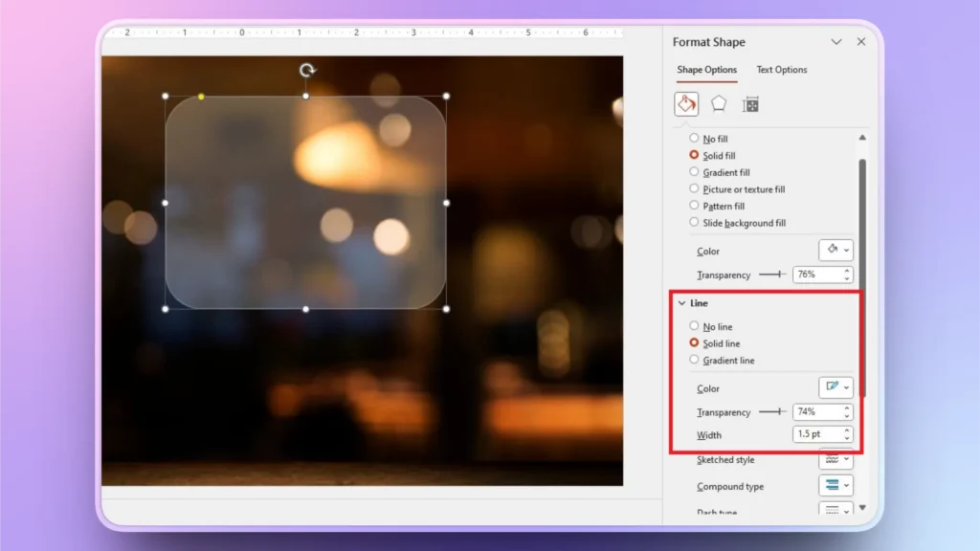Open the Effects pentagon icon
This screenshot has width=980, height=551.
point(718,103)
